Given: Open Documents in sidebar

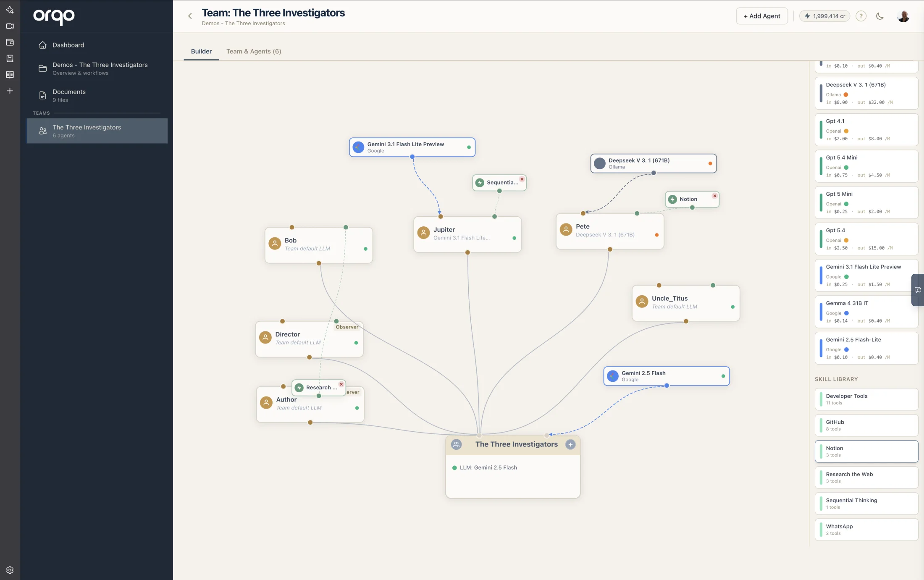Looking at the screenshot, I should click(69, 95).
